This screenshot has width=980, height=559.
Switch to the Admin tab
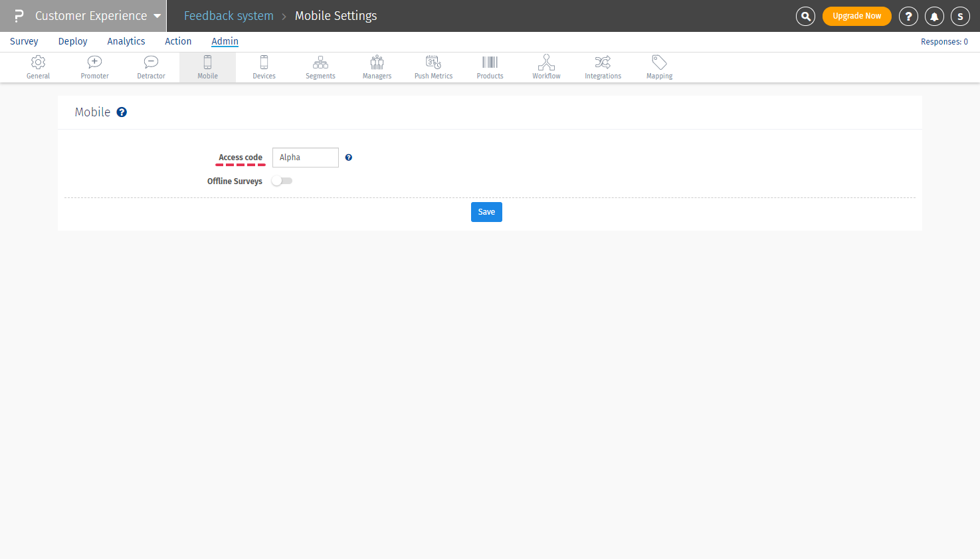click(225, 41)
